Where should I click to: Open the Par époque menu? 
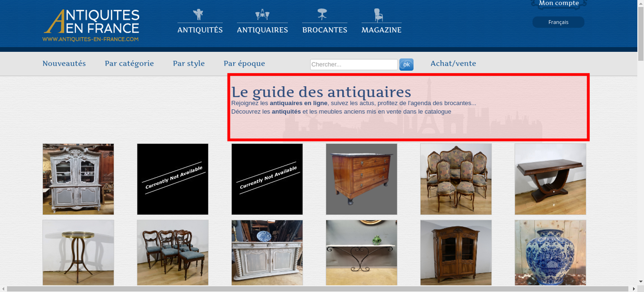tap(244, 63)
